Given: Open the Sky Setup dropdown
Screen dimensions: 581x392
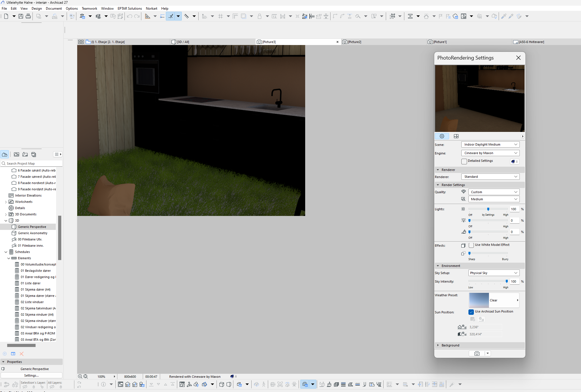Looking at the screenshot, I should 494,273.
